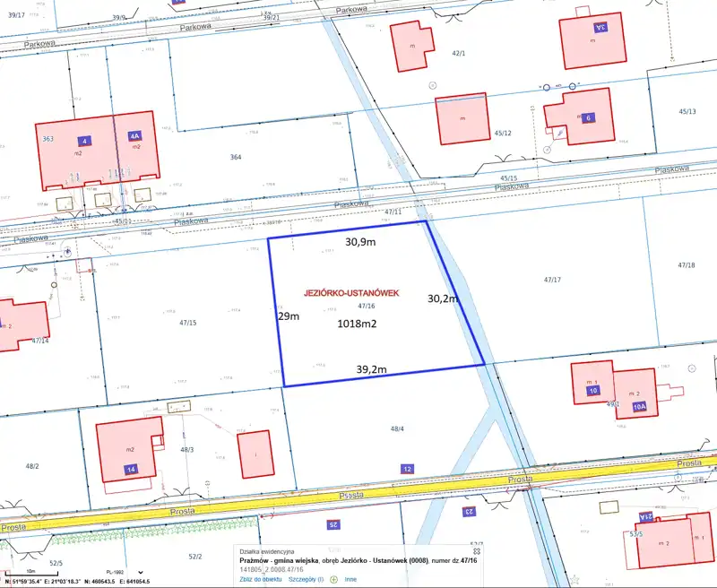Open the Inne options link
This screenshot has height=588, width=717.
point(350,580)
